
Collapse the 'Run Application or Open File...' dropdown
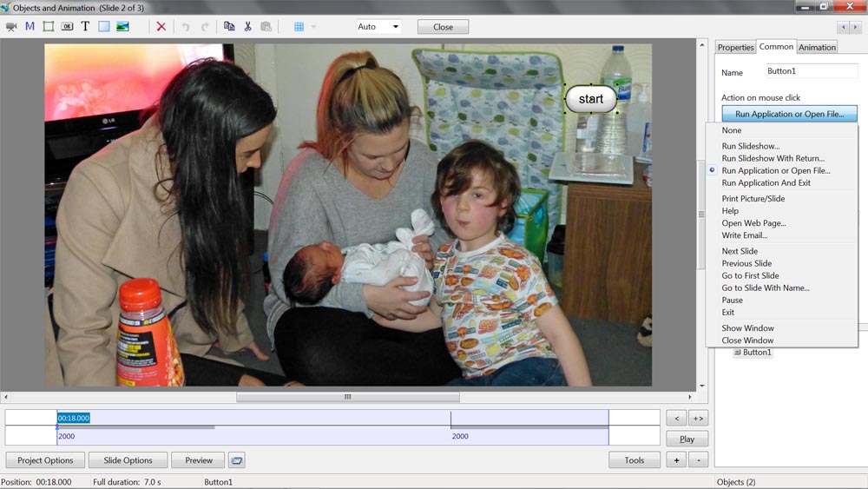(x=789, y=114)
